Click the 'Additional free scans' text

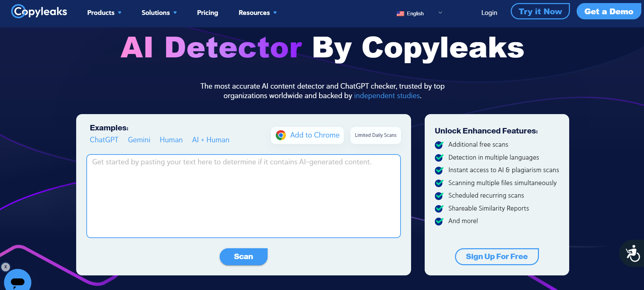coord(478,145)
